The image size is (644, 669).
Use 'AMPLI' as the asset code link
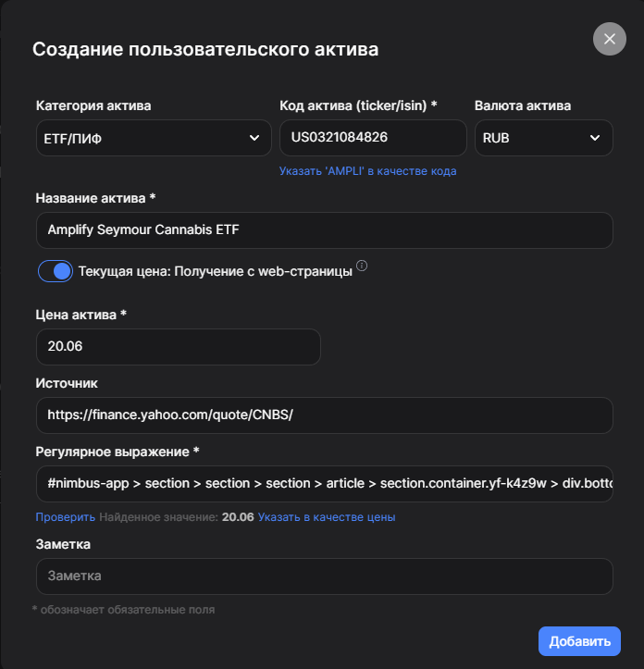[367, 171]
